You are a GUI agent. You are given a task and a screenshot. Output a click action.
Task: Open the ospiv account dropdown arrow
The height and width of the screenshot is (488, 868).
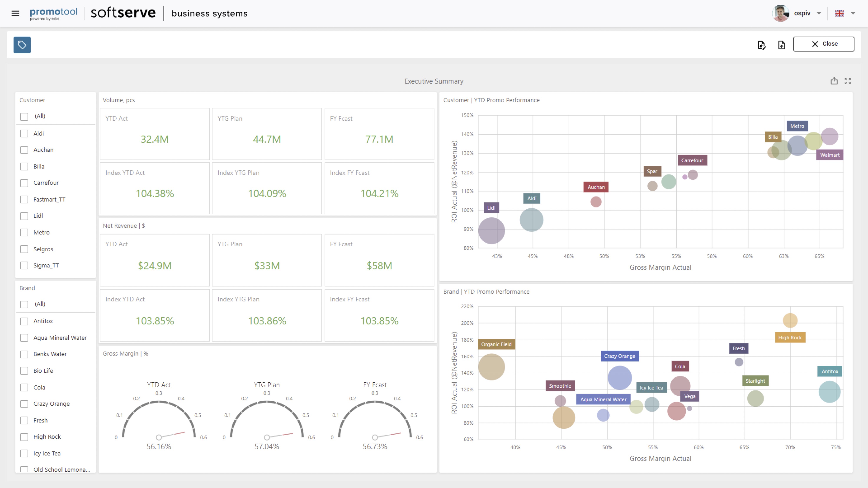(819, 13)
